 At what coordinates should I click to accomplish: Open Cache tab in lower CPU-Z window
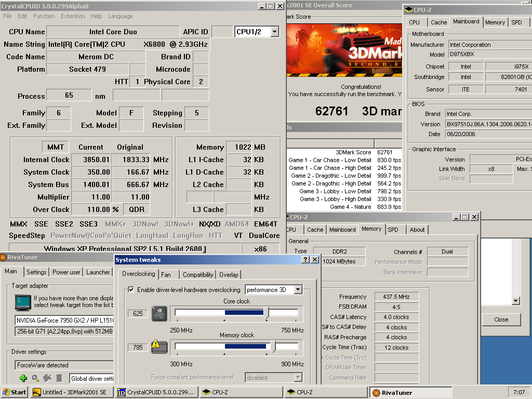[315, 230]
